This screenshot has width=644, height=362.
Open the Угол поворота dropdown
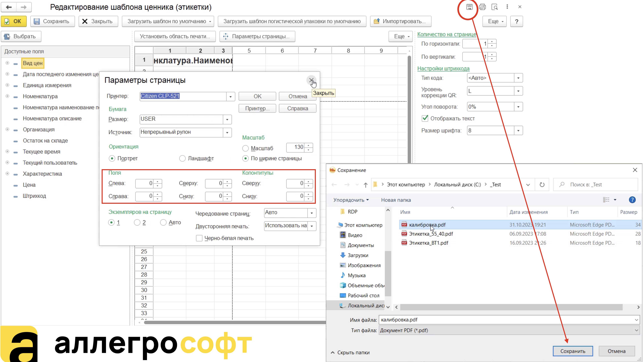pyautogui.click(x=518, y=107)
